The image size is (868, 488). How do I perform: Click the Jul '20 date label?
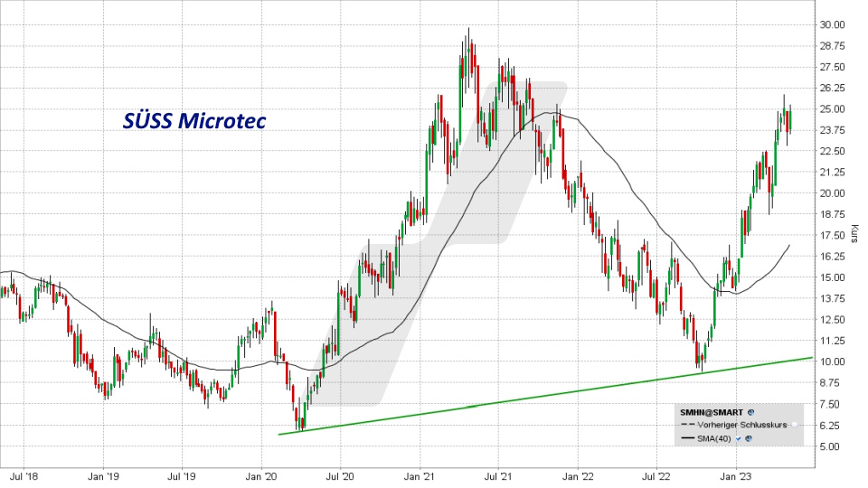[x=340, y=476]
